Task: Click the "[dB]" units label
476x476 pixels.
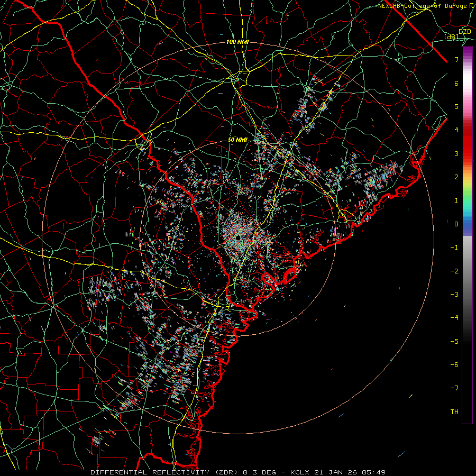Action: tap(452, 37)
